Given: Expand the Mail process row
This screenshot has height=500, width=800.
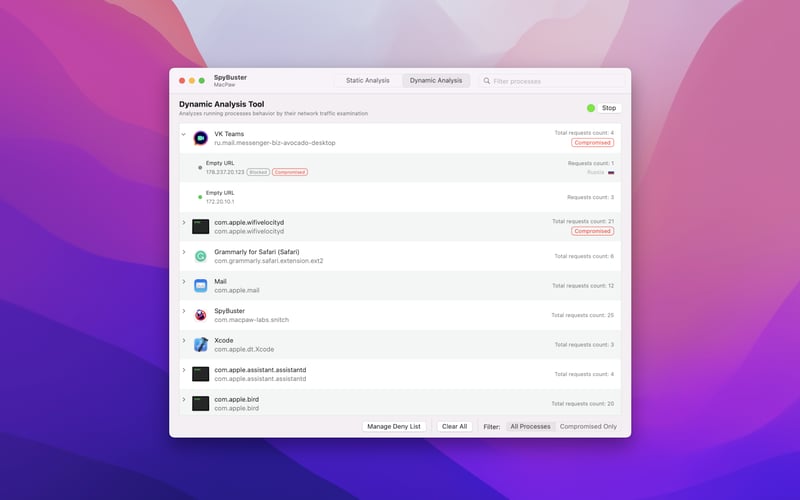Looking at the screenshot, I should (184, 282).
